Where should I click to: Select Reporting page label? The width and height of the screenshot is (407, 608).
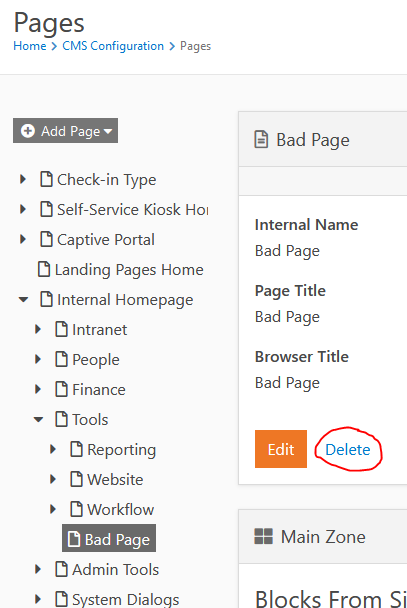click(x=122, y=450)
